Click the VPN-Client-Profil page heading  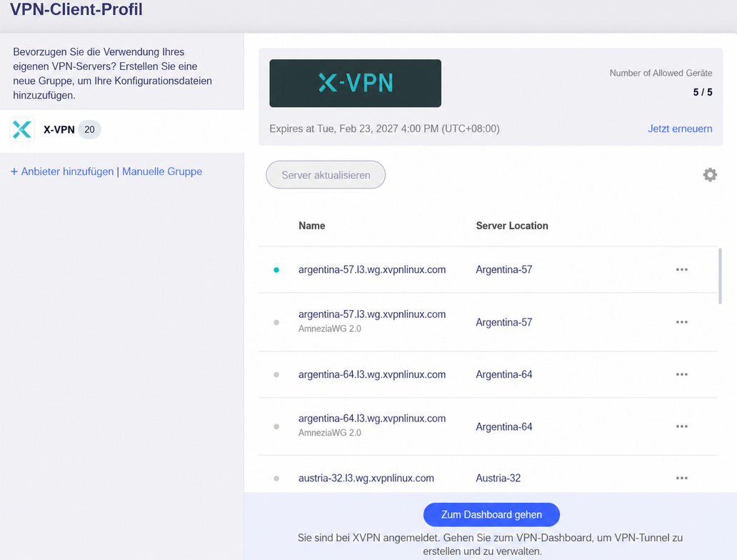(x=76, y=9)
